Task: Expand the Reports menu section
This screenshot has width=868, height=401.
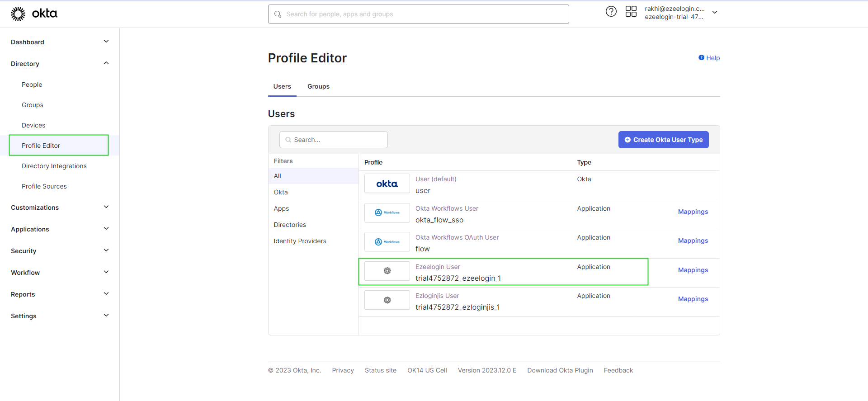Action: (106, 294)
